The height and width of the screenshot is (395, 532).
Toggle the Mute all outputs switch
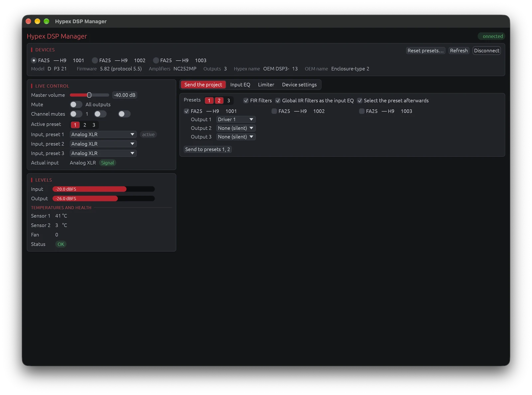click(76, 104)
